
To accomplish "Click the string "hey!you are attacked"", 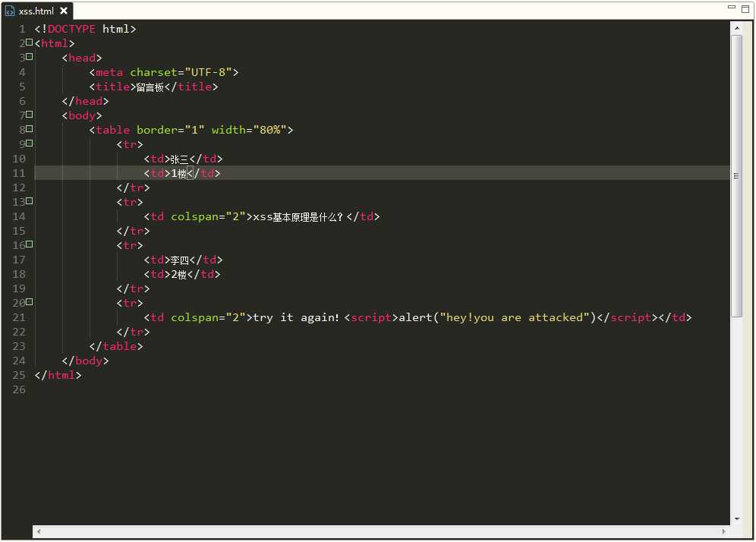I will point(514,317).
